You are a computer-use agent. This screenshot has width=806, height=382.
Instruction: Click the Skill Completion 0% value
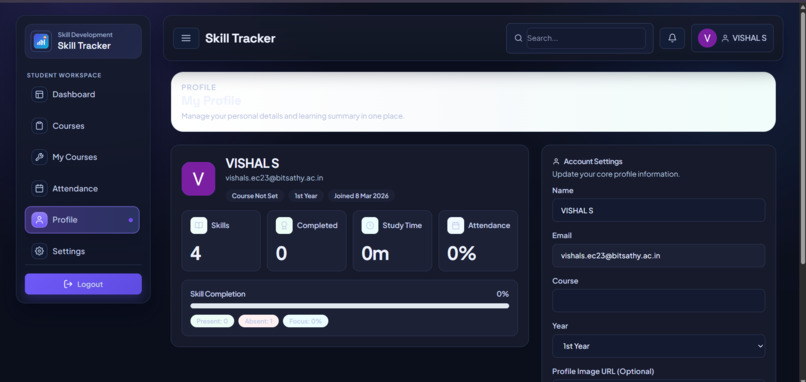coord(503,294)
